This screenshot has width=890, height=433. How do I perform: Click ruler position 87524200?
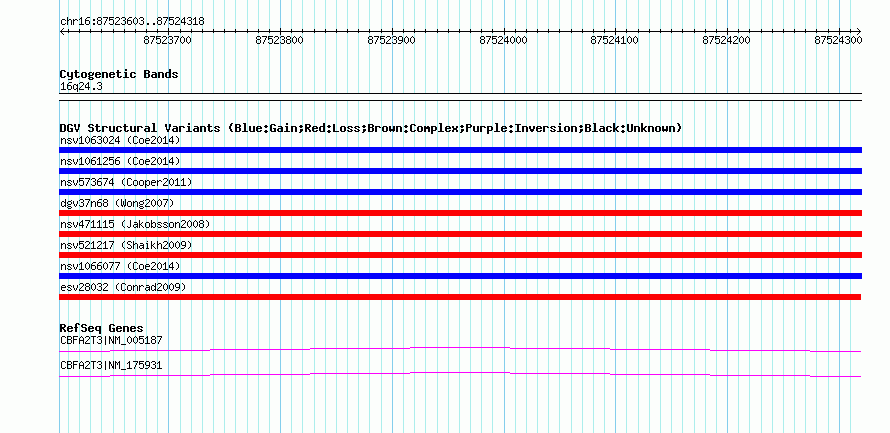[x=727, y=40]
